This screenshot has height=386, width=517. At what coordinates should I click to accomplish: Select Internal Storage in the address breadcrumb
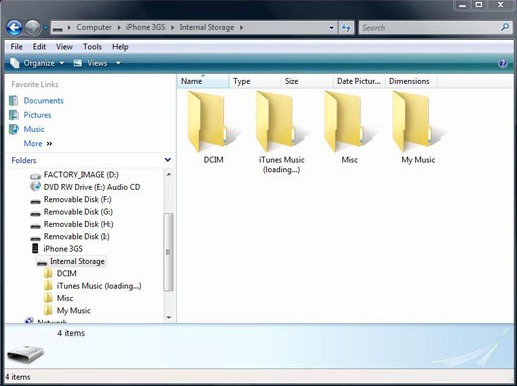point(207,27)
